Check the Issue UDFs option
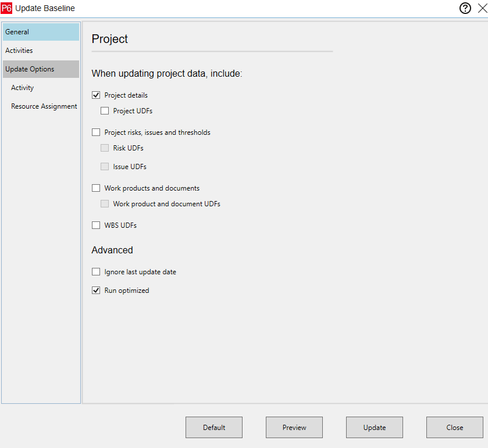 (105, 166)
